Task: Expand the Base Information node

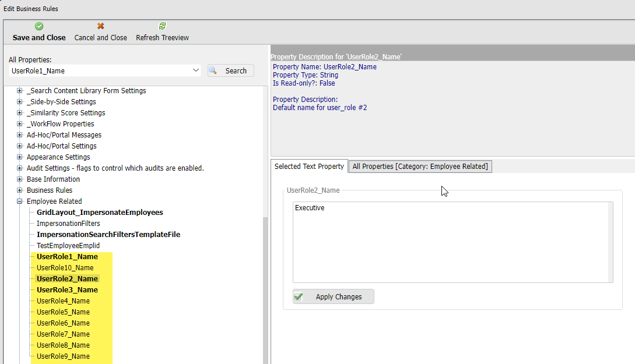Action: tap(20, 179)
